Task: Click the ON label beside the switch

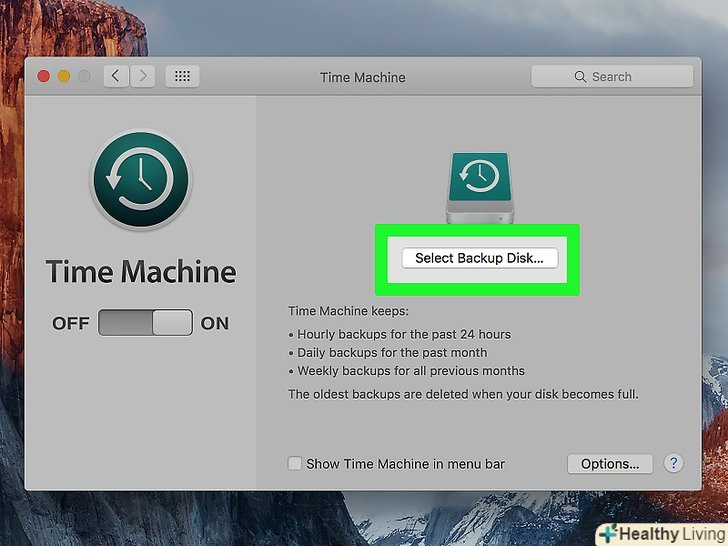Action: click(x=214, y=323)
